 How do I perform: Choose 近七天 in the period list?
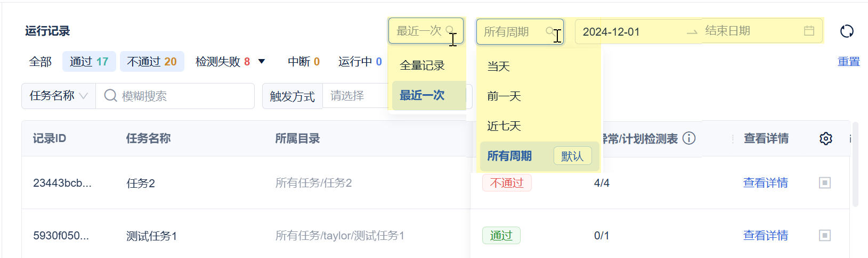[504, 126]
